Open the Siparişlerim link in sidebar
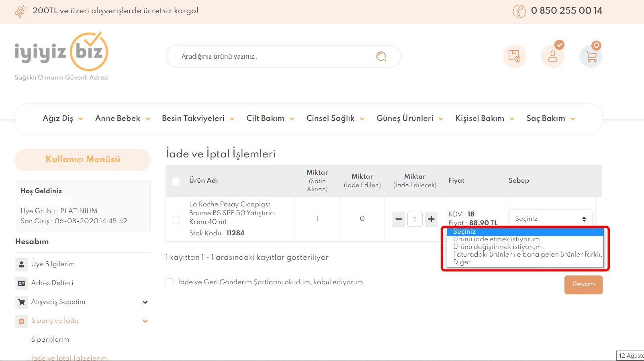This screenshot has width=644, height=361. (x=50, y=340)
